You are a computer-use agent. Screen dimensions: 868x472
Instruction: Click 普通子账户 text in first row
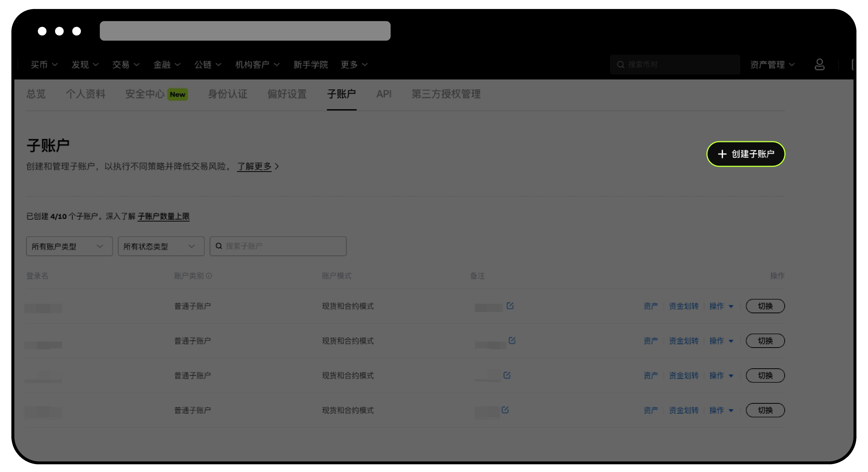pyautogui.click(x=192, y=306)
